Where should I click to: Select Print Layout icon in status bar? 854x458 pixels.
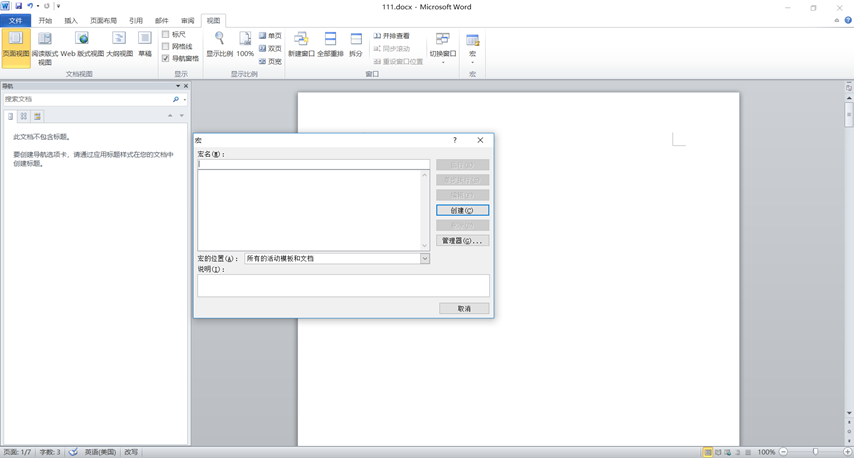tap(707, 452)
